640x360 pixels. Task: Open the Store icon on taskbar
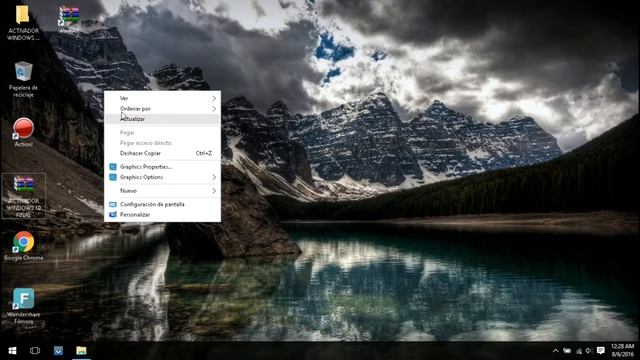(x=58, y=351)
